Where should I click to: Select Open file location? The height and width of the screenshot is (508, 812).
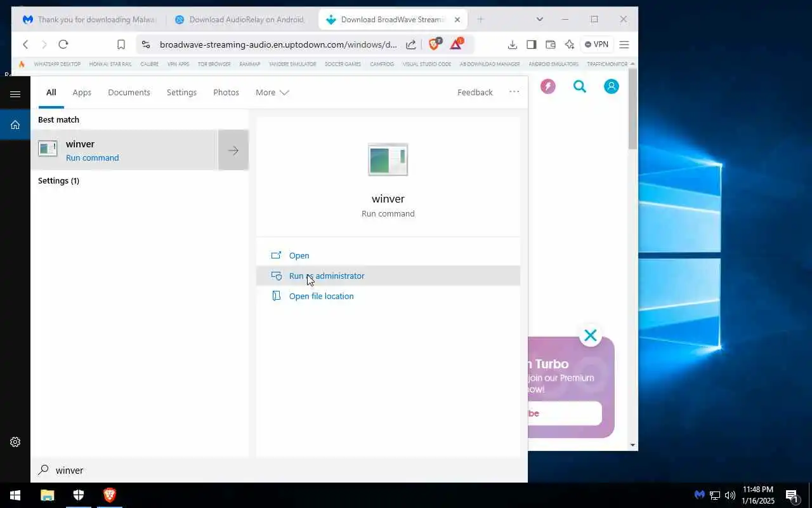(x=388, y=296)
